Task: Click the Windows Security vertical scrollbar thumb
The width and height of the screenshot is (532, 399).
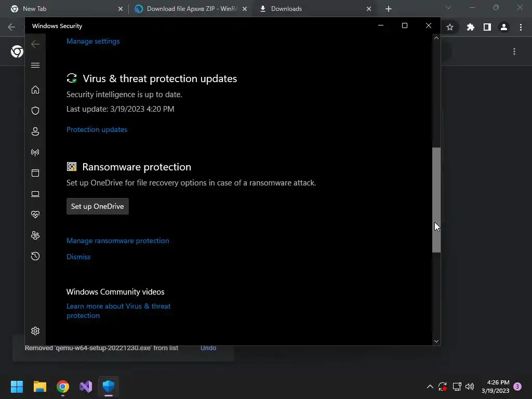Action: (436, 200)
